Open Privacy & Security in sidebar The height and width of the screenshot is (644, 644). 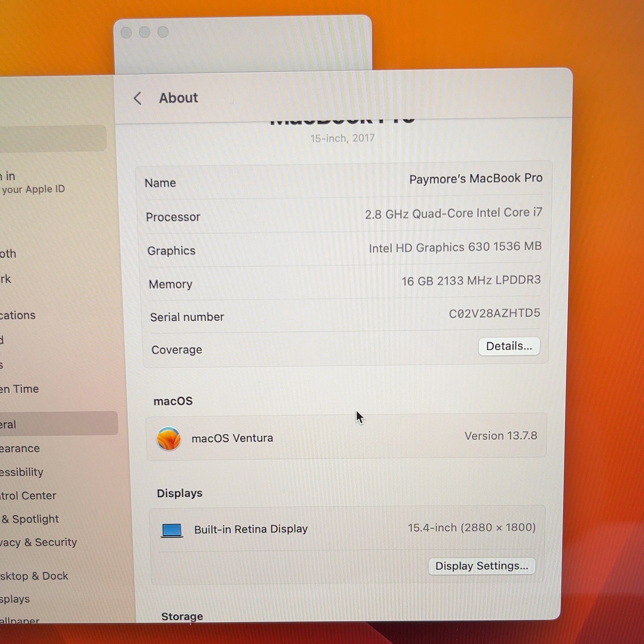[x=38, y=542]
